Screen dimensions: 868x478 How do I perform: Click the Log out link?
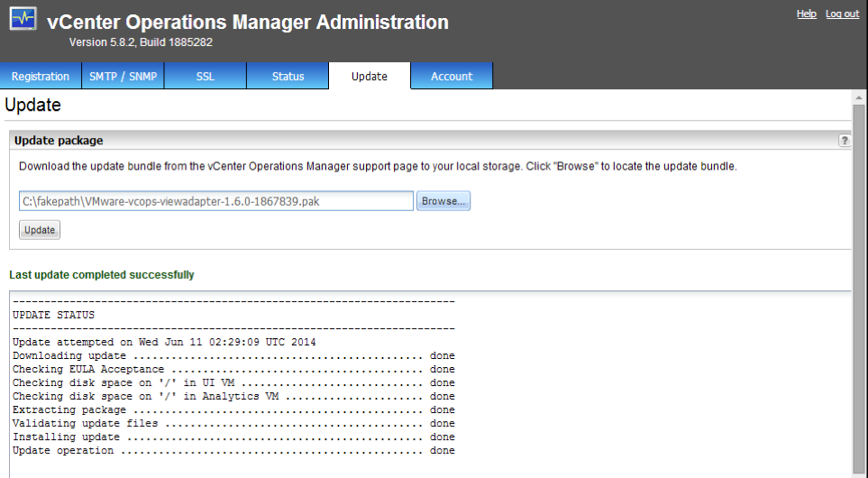(x=842, y=14)
